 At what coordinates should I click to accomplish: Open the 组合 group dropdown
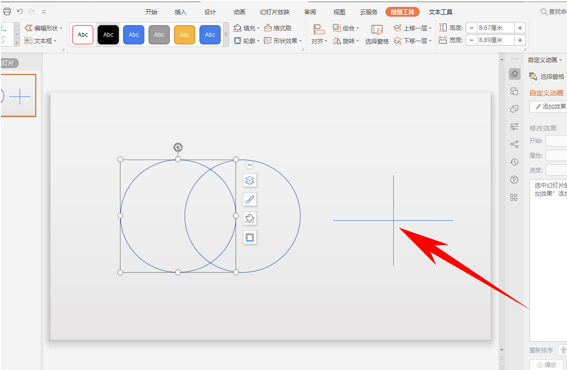(x=346, y=28)
